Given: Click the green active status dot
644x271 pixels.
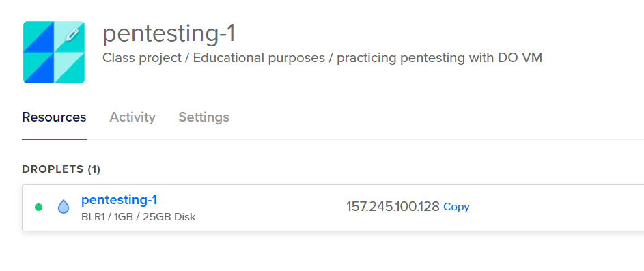Looking at the screenshot, I should 39,208.
